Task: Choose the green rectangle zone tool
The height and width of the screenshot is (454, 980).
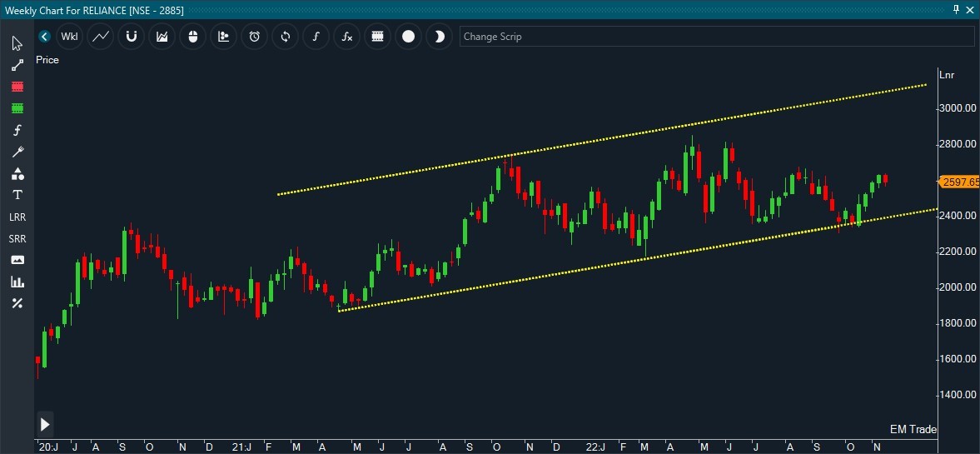Action: [x=17, y=108]
